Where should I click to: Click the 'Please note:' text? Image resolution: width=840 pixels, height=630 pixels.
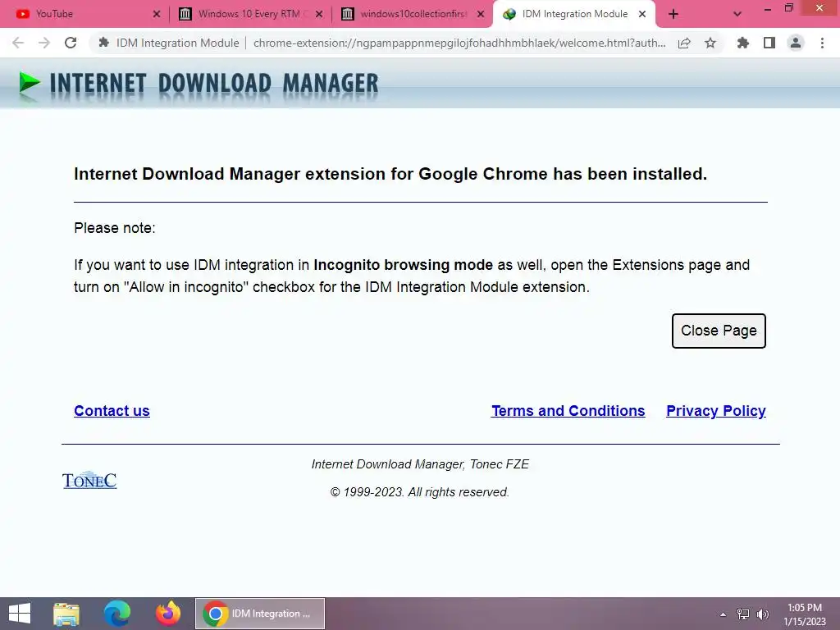(115, 228)
